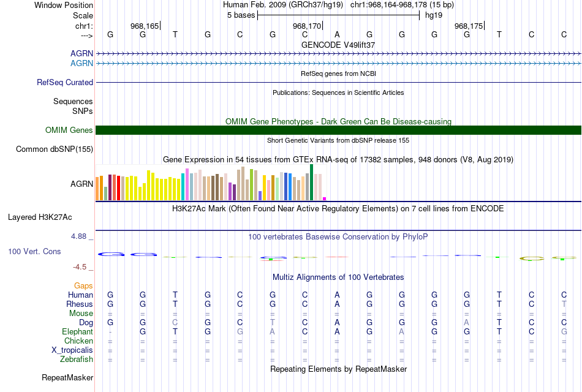Viewport: 582px width, 392px height.
Task: Click the 'OMIM Gene Phenotypes' green title text
Action: (x=338, y=121)
